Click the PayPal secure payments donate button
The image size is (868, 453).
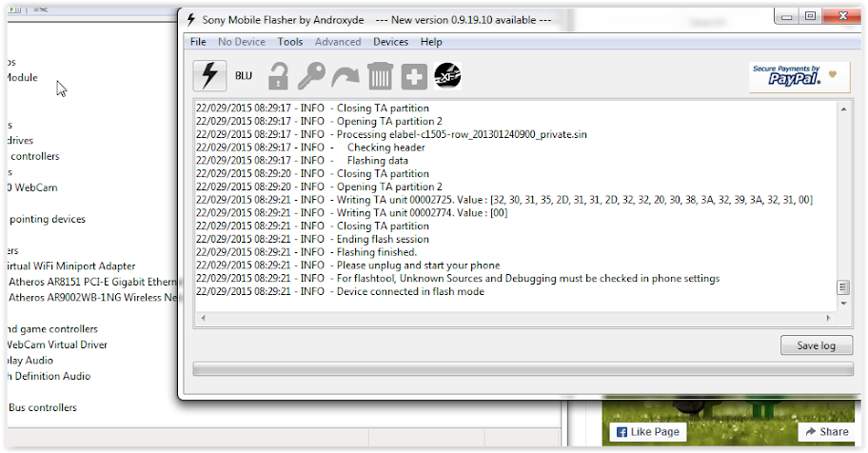[x=799, y=77]
